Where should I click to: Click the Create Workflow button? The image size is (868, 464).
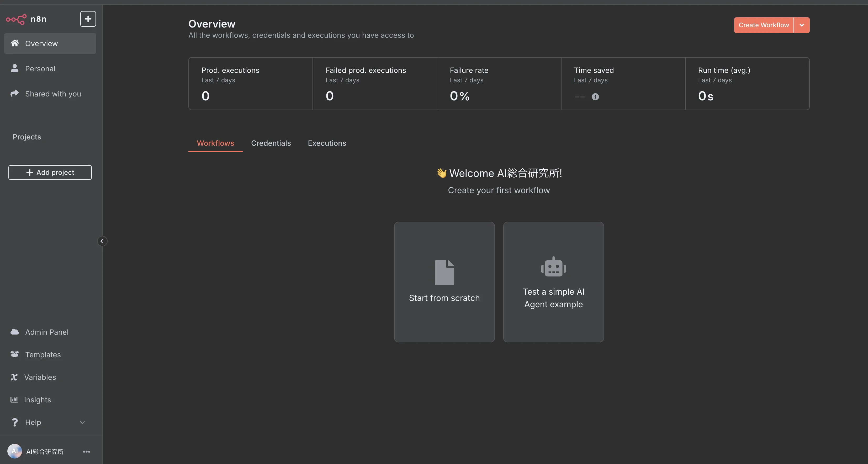764,25
